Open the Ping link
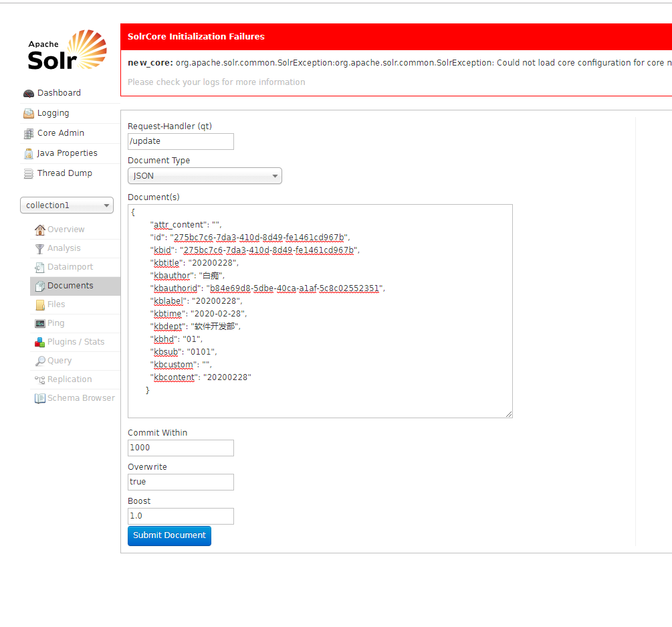This screenshot has height=627, width=672. click(55, 323)
